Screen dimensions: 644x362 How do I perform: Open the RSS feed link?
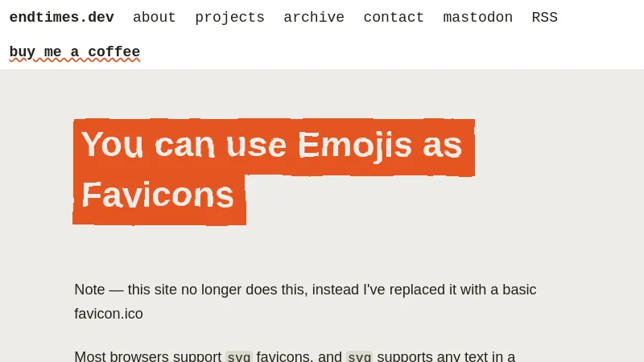(544, 18)
